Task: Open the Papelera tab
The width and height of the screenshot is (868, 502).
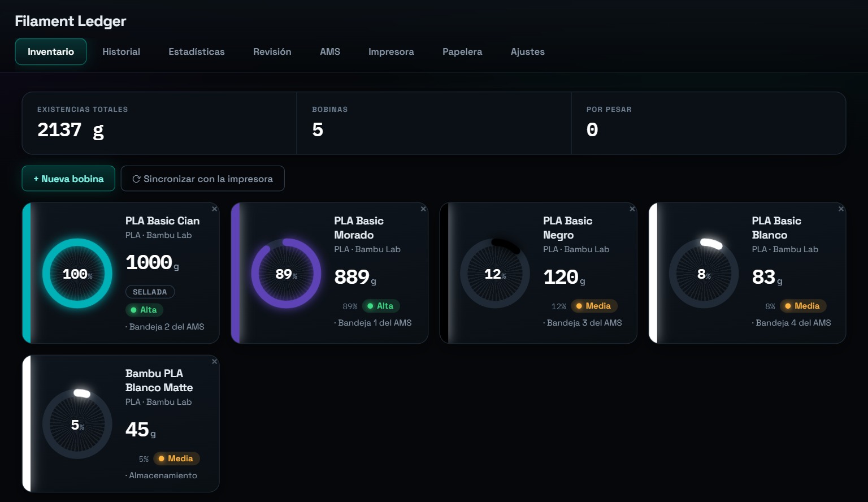Action: pos(462,51)
